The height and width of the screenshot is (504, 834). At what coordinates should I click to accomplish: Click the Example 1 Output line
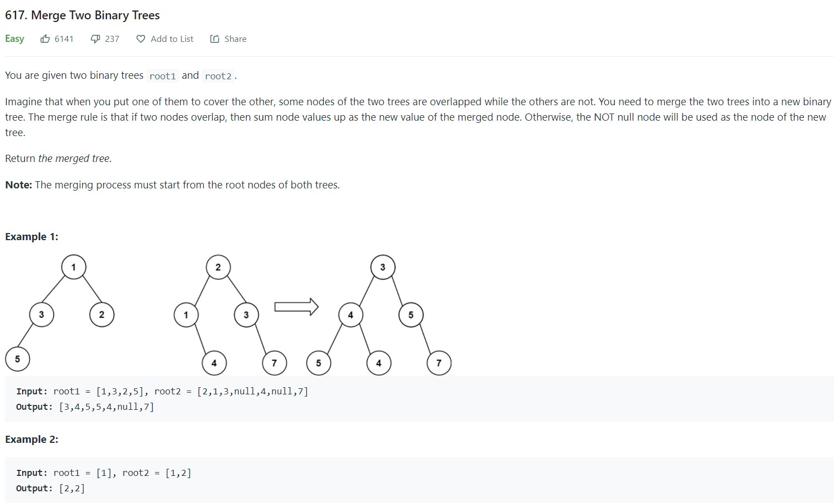[x=85, y=407]
